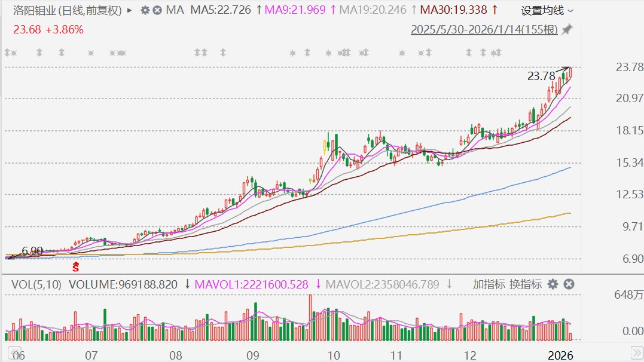This screenshot has height=362, width=644.
Task: Open the 洛阳钼业 (日线,前复权) period selector
Action: (67, 10)
